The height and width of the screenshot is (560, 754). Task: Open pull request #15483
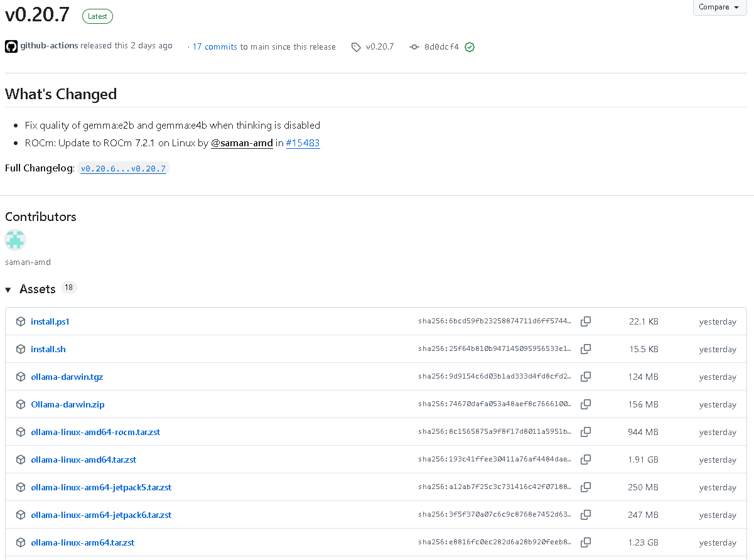pos(303,143)
